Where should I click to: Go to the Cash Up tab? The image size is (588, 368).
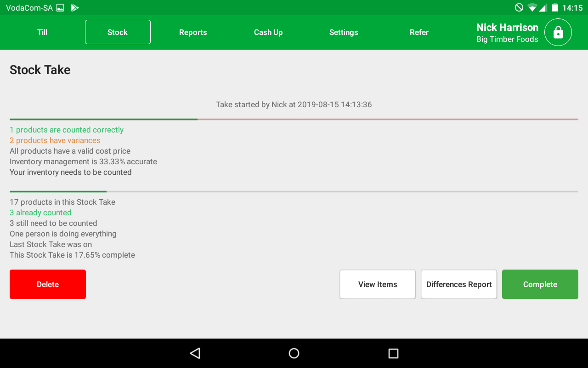point(268,32)
